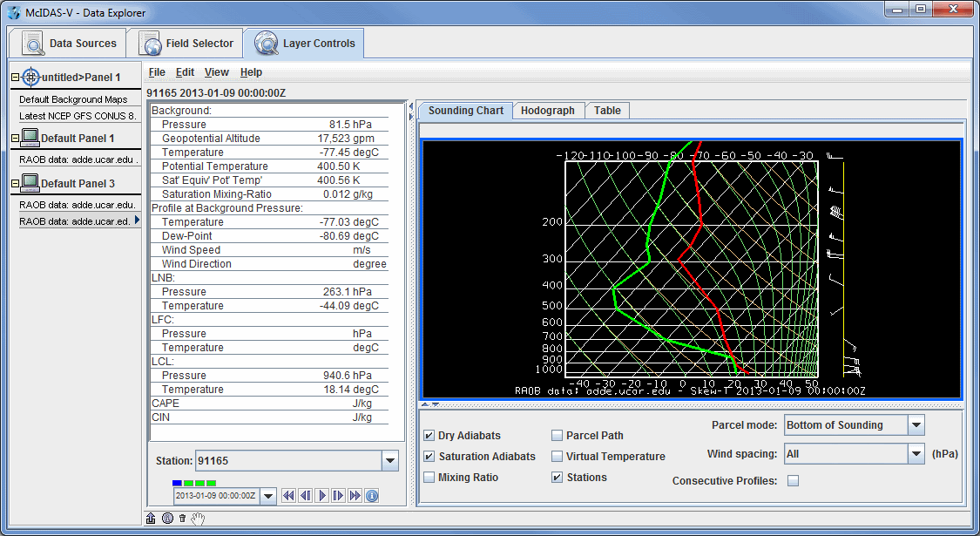Step forward one animation frame
The width and height of the screenshot is (980, 536).
(338, 496)
